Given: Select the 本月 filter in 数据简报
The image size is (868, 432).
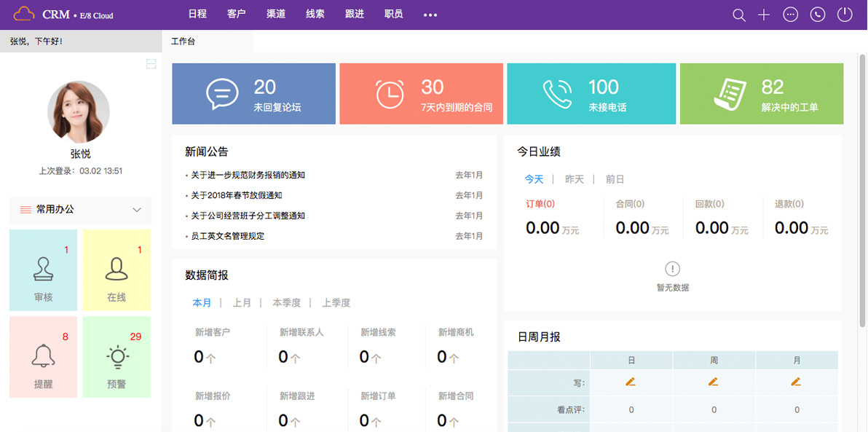Looking at the screenshot, I should coord(202,302).
